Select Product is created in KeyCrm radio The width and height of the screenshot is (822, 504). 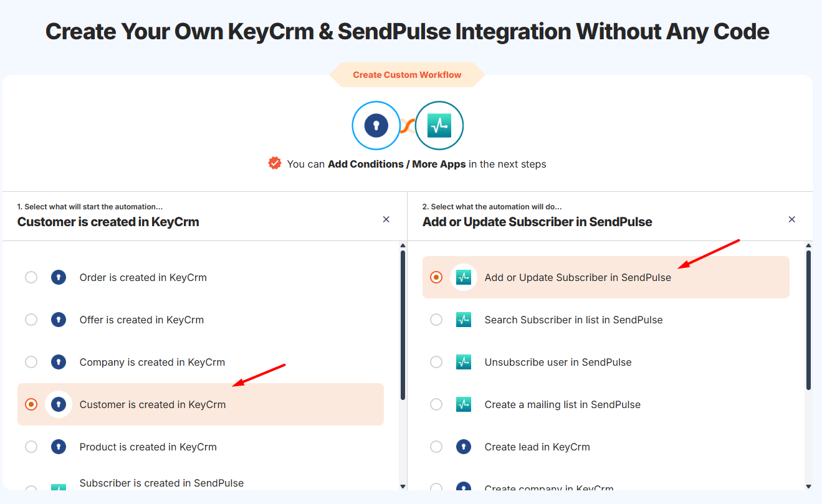(x=31, y=447)
